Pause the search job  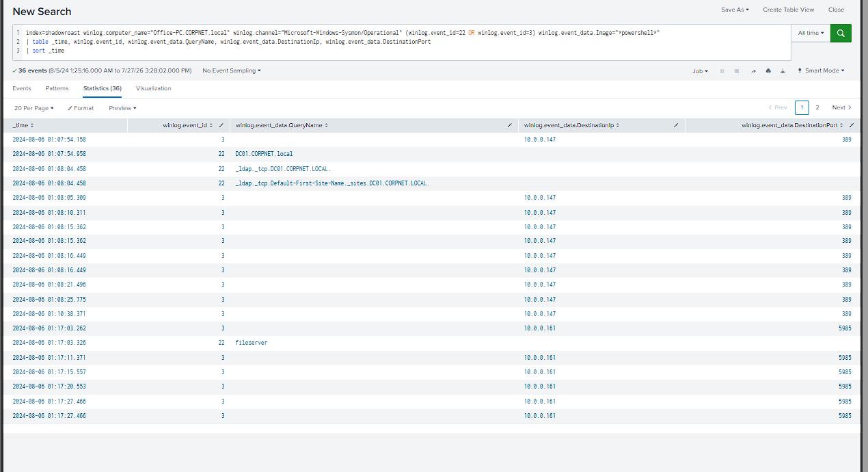[722, 71]
